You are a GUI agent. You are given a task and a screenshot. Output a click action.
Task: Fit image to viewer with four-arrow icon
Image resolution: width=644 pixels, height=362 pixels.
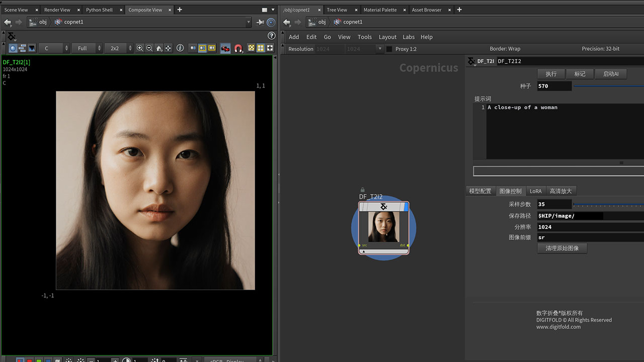pos(168,48)
